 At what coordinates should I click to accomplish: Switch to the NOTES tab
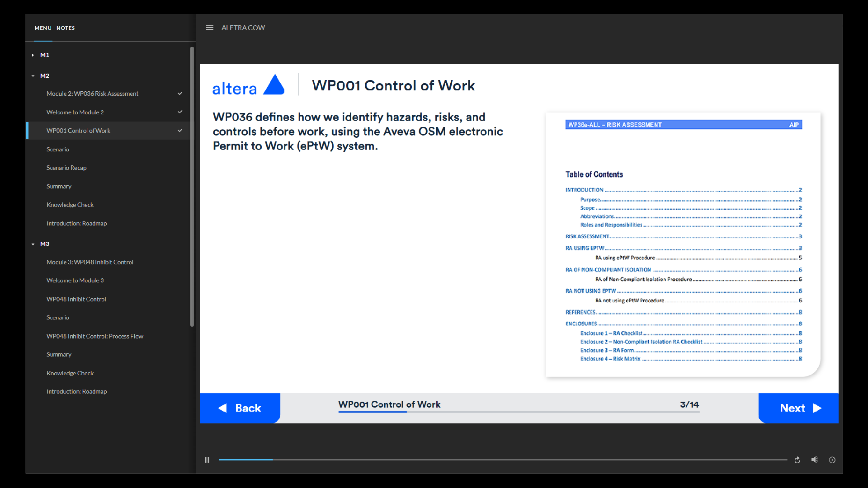[66, 28]
